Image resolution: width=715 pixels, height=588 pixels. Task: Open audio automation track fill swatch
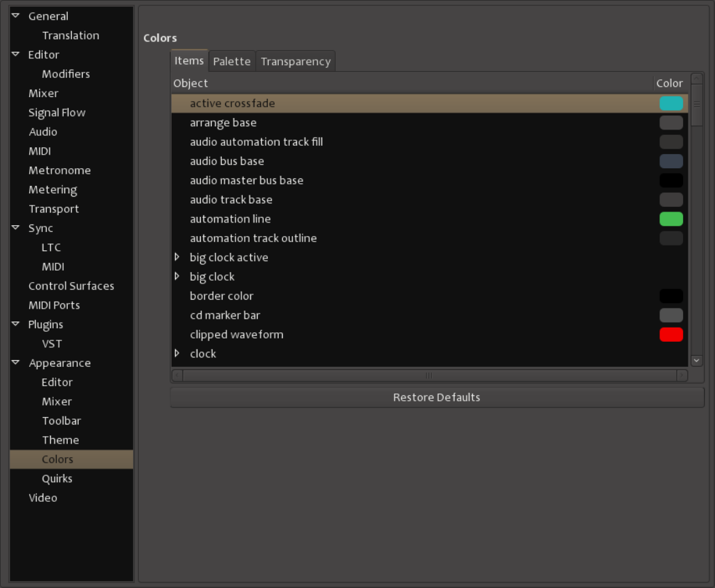671,142
